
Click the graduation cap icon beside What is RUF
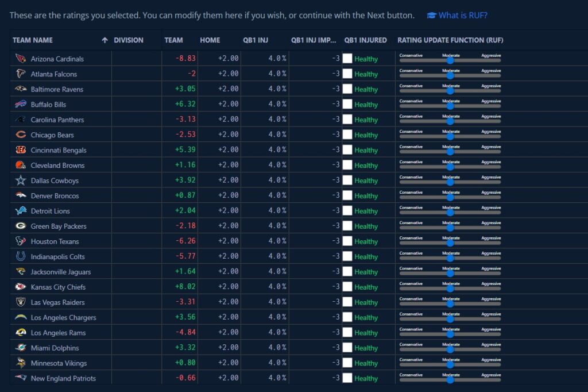click(x=431, y=16)
